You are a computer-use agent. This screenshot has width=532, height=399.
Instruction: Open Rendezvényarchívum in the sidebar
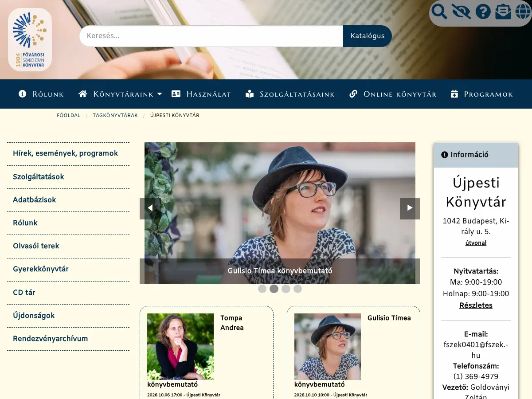click(68, 339)
